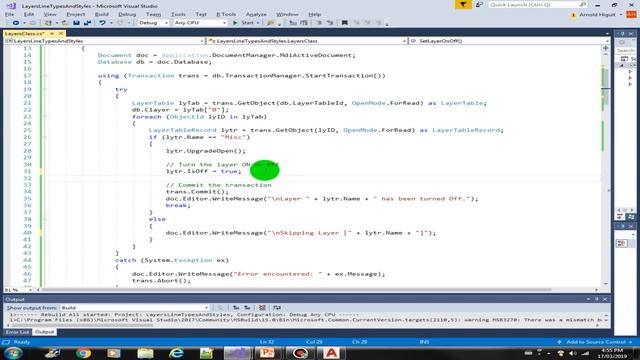Click the editor vertical scrollbar
Image resolution: width=640 pixels, height=360 pixels.
(606, 167)
